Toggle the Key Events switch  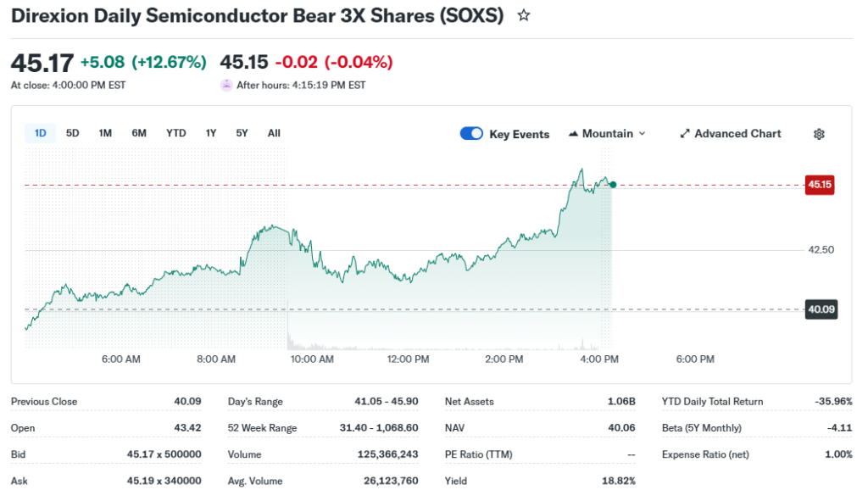tap(471, 134)
